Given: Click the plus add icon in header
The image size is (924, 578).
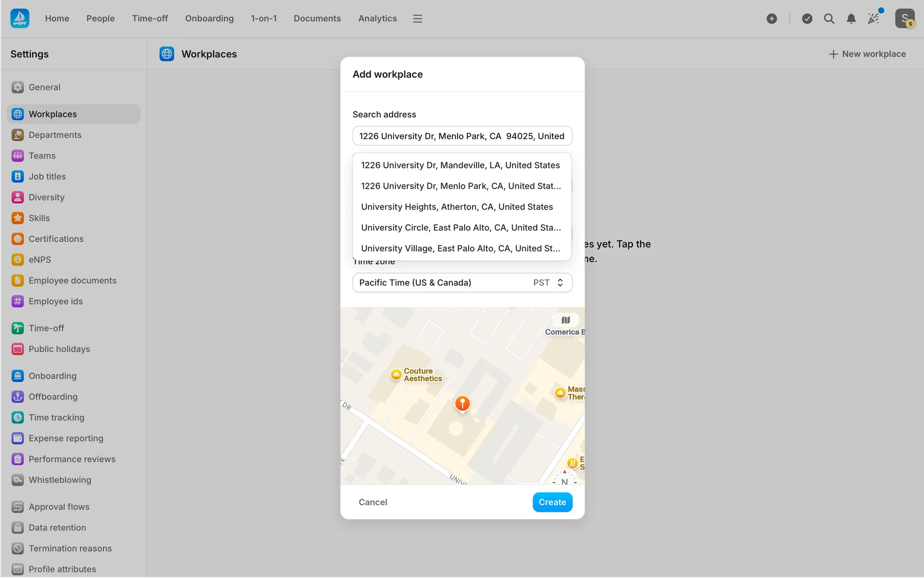Looking at the screenshot, I should click(x=771, y=19).
